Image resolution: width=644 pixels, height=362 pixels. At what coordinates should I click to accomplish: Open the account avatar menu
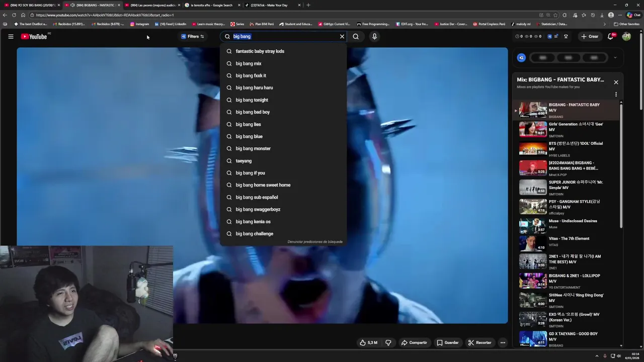[626, 36]
